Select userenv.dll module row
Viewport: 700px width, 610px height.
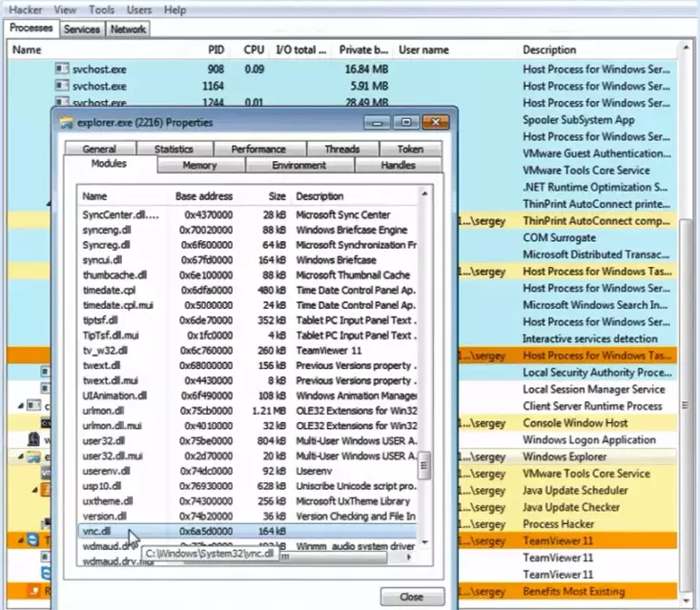click(247, 471)
